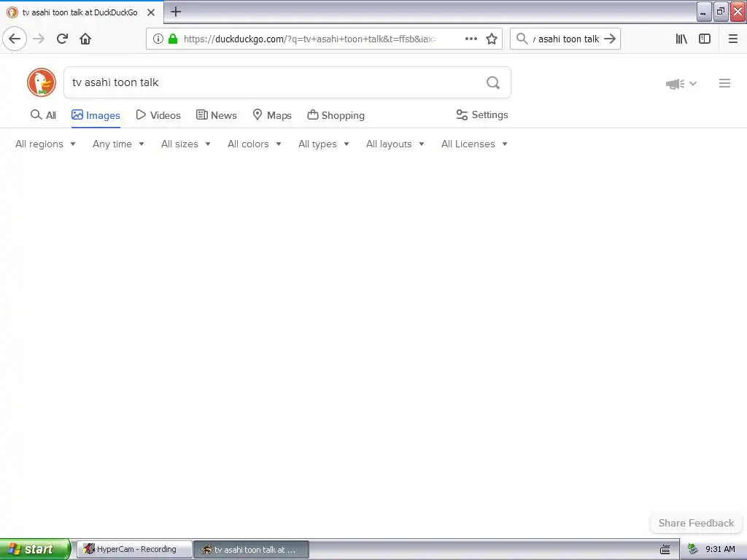Expand the Any time filter

click(119, 144)
